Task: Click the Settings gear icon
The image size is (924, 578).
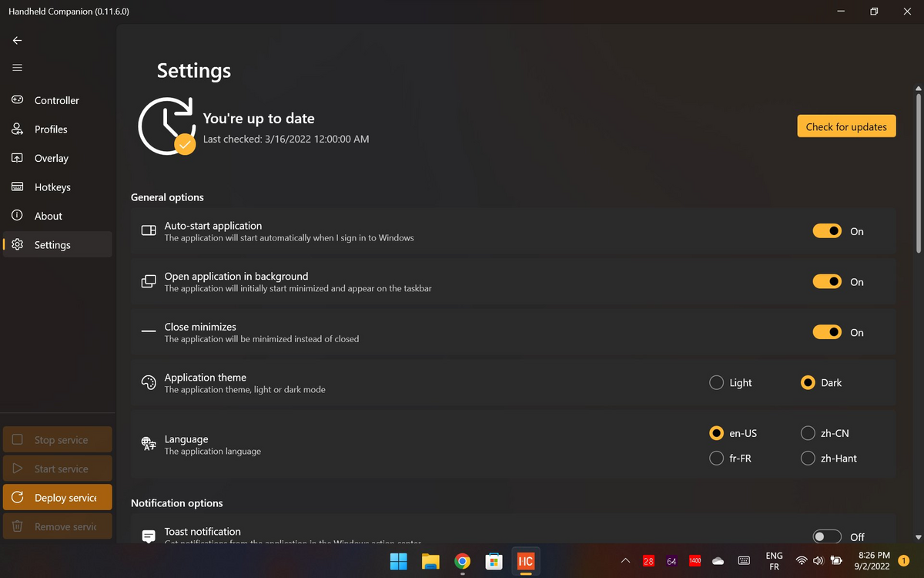Action: click(x=17, y=245)
